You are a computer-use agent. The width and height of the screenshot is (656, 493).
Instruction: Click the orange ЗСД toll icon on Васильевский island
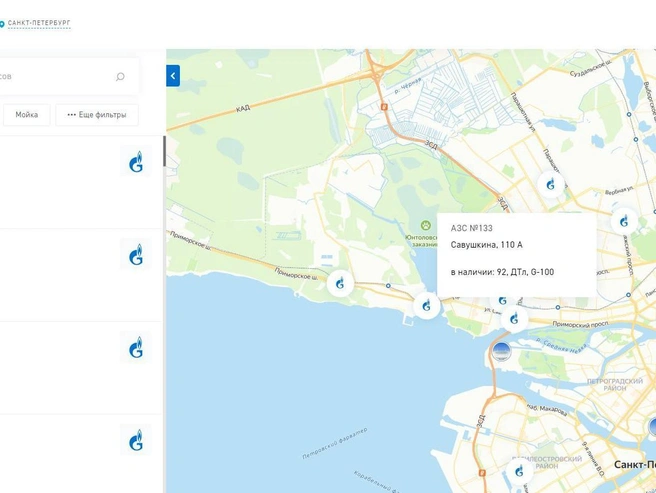coord(482,472)
